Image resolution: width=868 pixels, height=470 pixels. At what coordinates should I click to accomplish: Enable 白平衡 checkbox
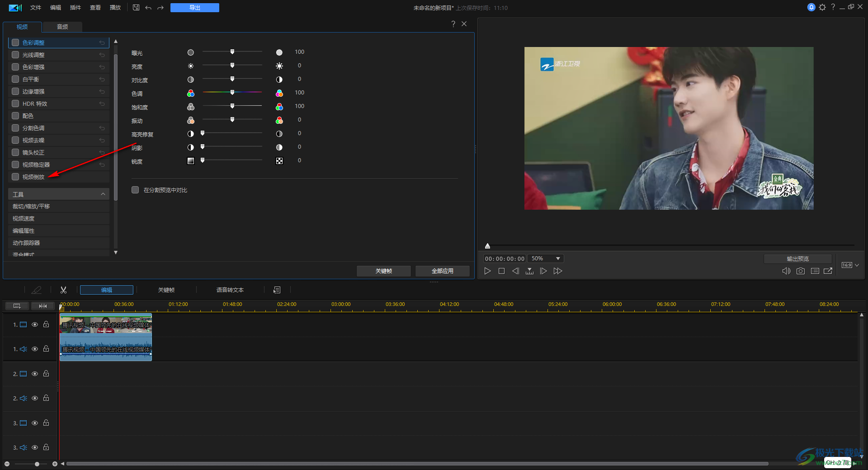(15, 79)
